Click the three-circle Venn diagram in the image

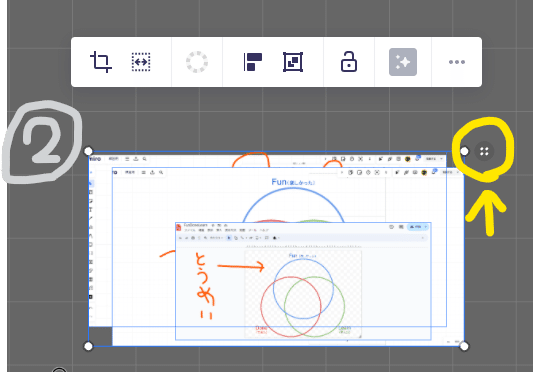303,298
